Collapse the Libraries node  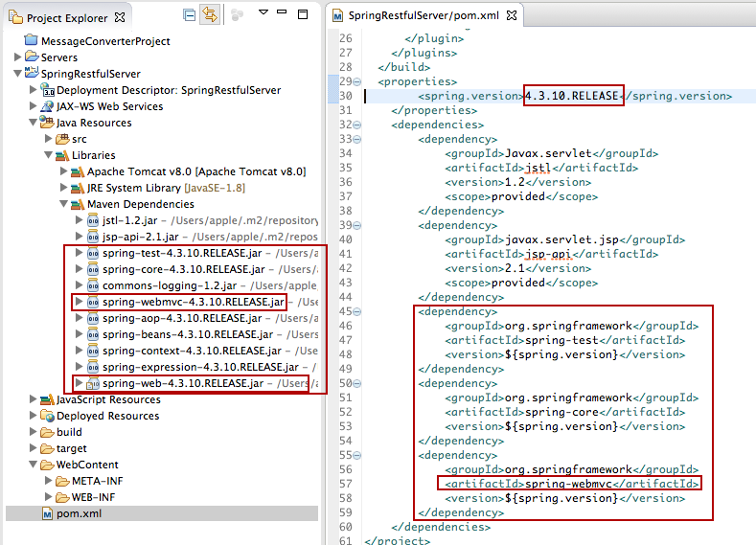coord(49,155)
